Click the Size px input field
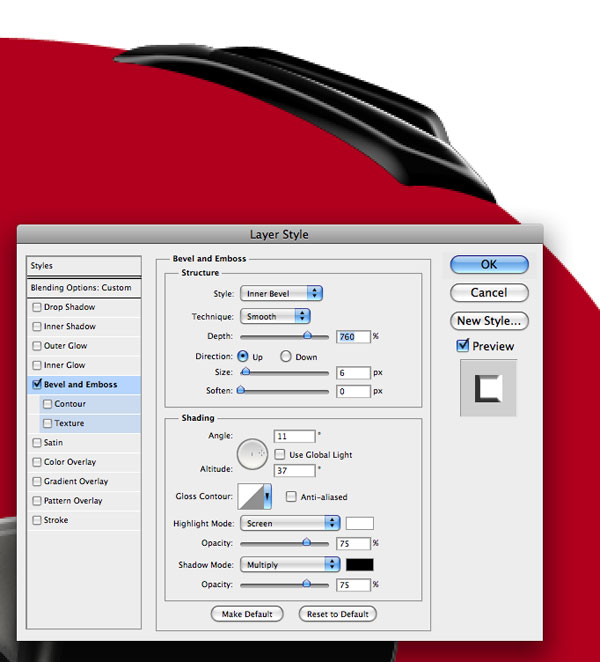The image size is (600, 662). coord(353,373)
